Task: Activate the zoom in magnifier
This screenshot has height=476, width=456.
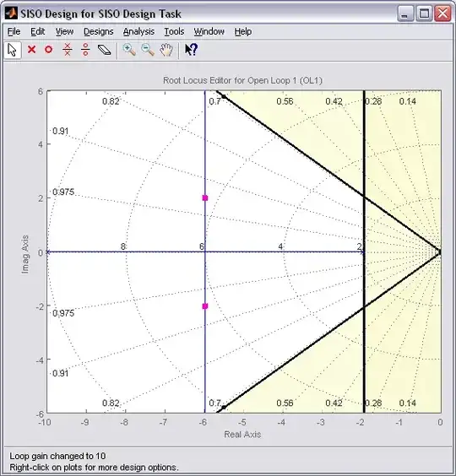Action: pos(129,50)
